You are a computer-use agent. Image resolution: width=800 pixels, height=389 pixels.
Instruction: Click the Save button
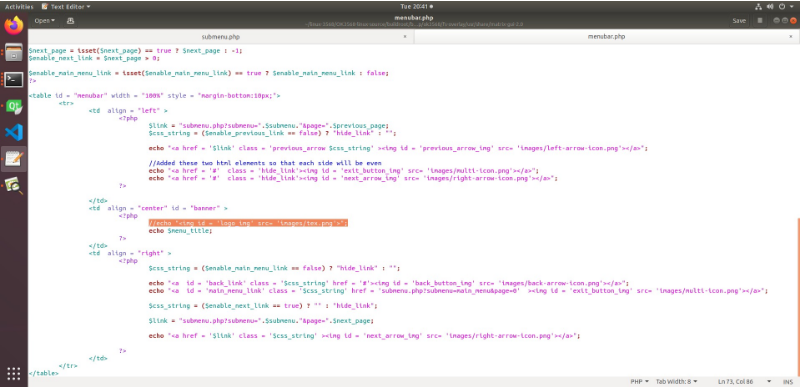click(739, 21)
